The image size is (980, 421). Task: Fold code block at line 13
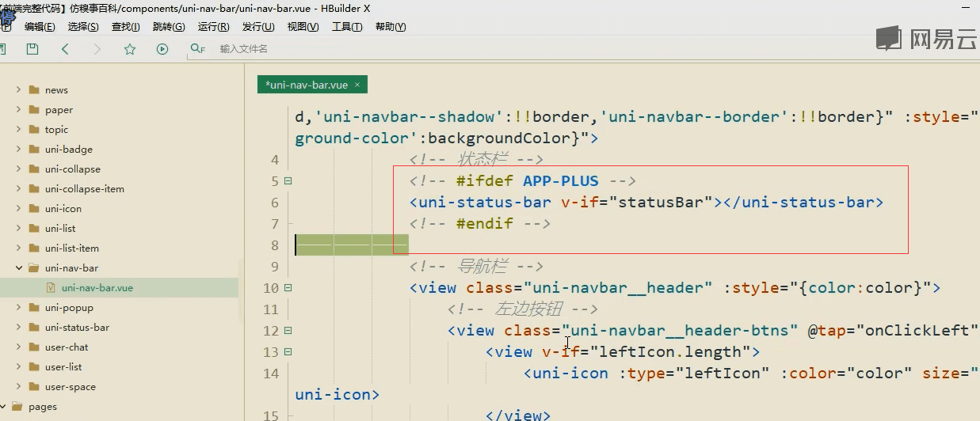click(288, 352)
